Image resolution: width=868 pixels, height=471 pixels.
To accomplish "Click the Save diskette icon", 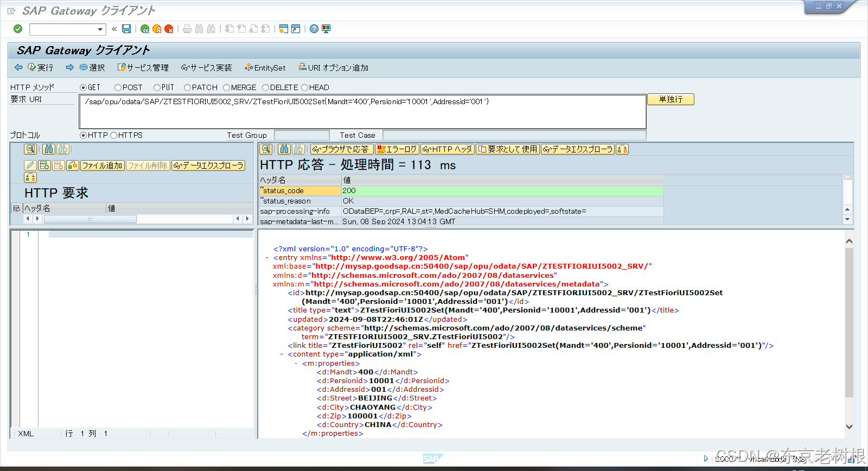I will pyautogui.click(x=126, y=29).
